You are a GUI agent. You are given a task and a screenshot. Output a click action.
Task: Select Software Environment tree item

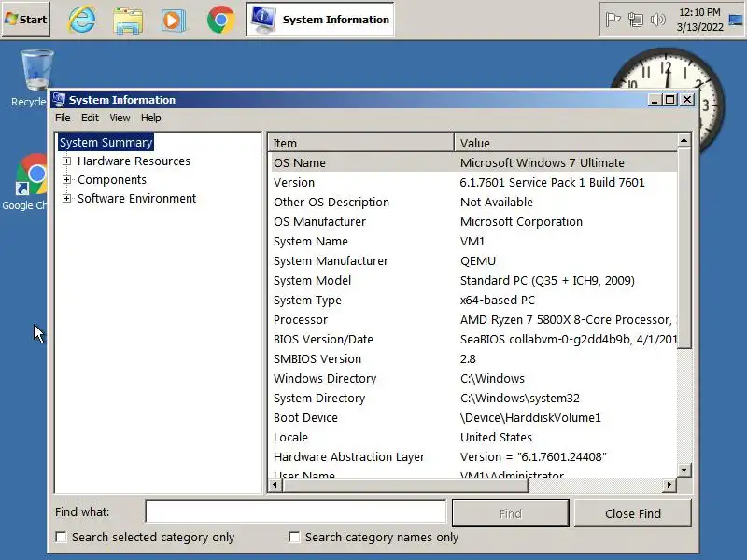click(x=136, y=198)
